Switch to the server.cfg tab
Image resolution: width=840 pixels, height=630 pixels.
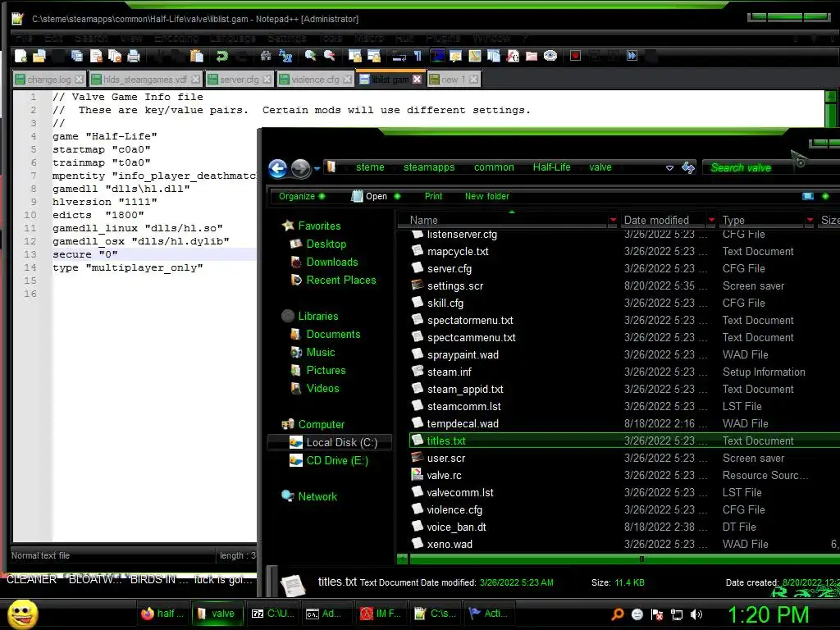pyautogui.click(x=240, y=80)
